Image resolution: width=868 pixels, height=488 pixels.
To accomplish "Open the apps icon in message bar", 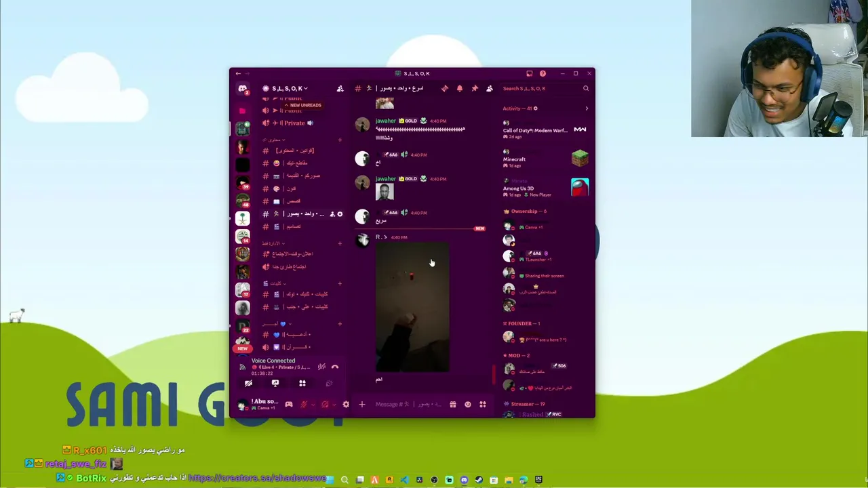I will click(483, 405).
